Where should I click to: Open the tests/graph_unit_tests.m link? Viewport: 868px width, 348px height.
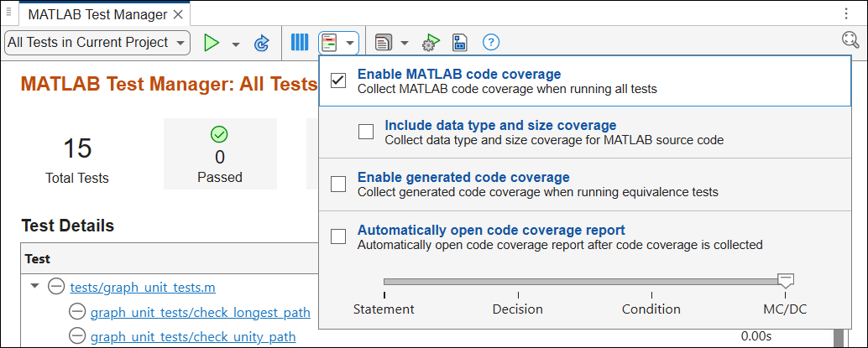tap(143, 288)
